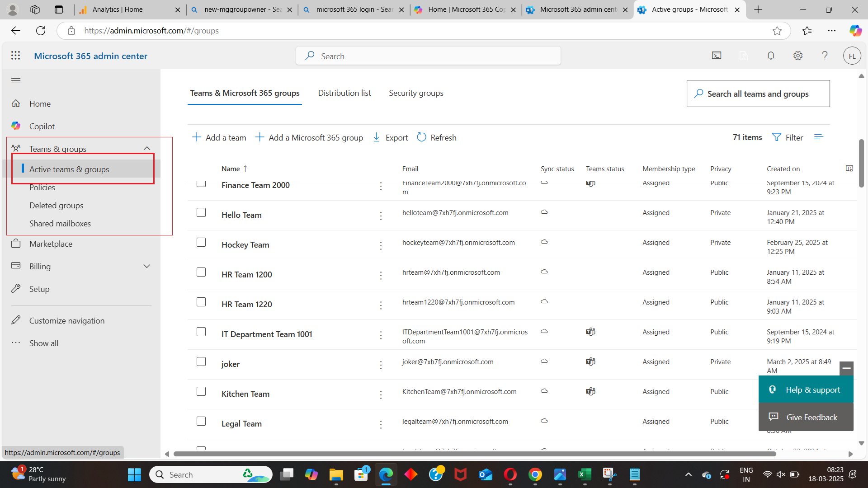The height and width of the screenshot is (488, 868).
Task: Open the Copilot icon in the Edge toolbar
Action: point(855,31)
